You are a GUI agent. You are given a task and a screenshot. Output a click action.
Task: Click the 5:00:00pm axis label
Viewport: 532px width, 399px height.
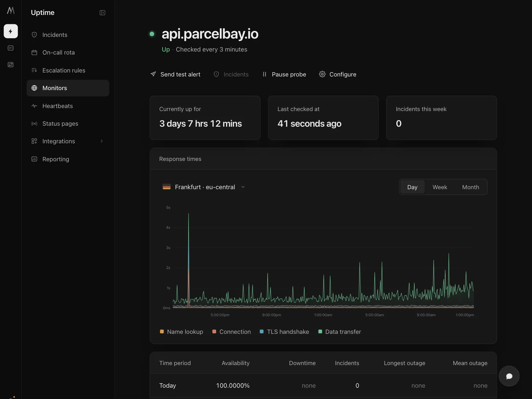click(x=220, y=315)
